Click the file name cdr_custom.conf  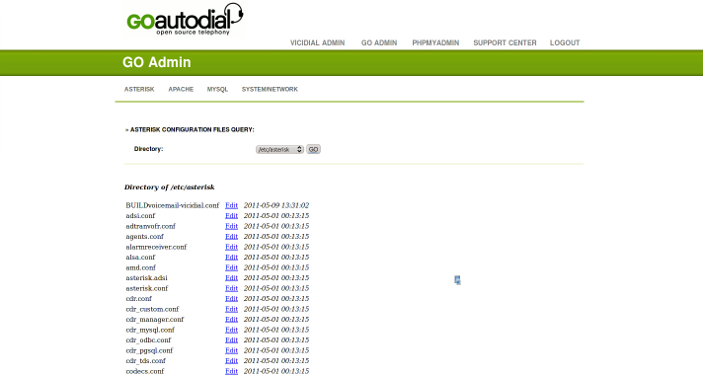coord(152,309)
